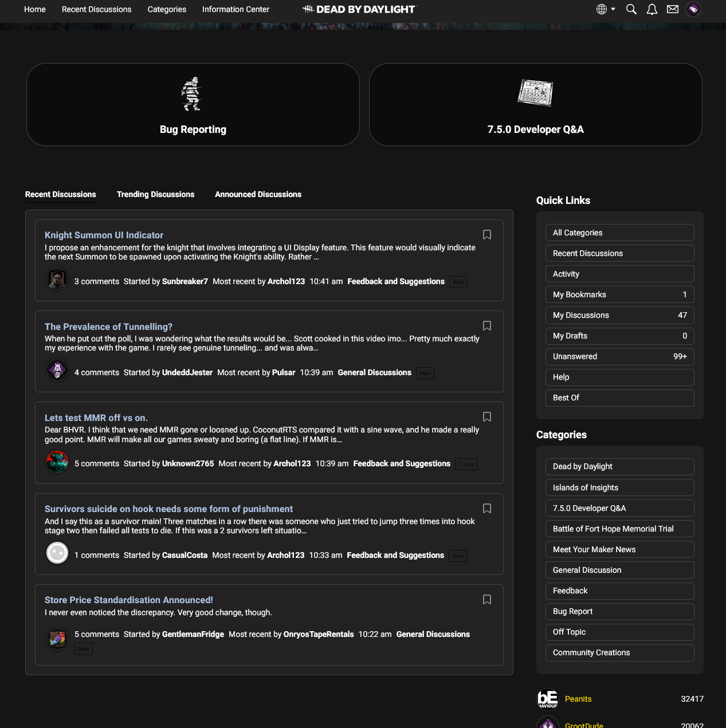The height and width of the screenshot is (728, 726).
Task: Open the Peanits leaderboard avatar
Action: pyautogui.click(x=548, y=699)
